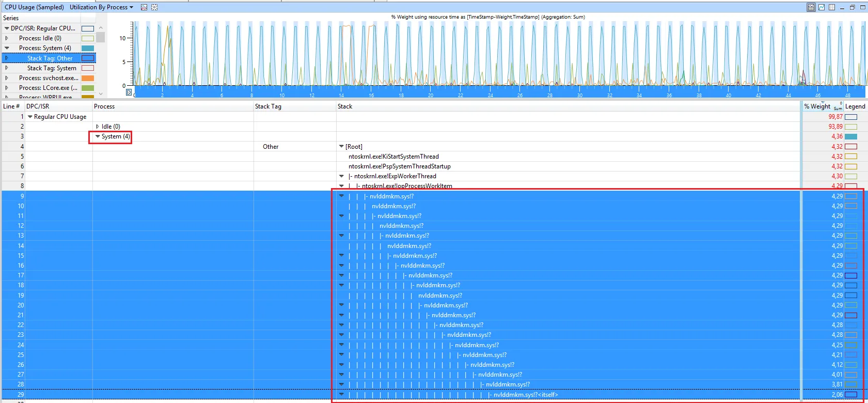
Task: Click legend swatch in row with 99,87 weight
Action: point(851,117)
